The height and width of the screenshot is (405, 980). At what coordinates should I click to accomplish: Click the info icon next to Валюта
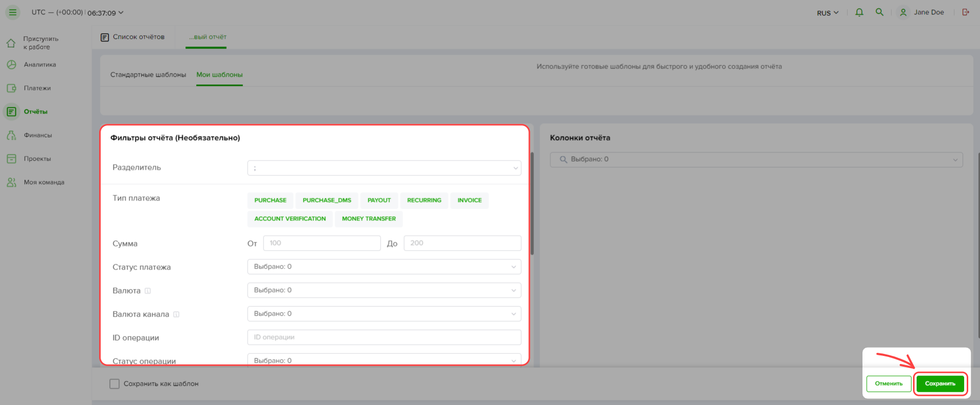pos(148,291)
